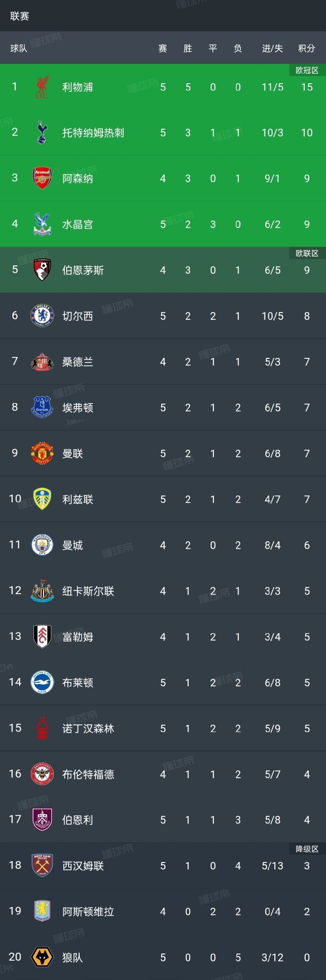Viewport: 326px width, 980px height.
Task: Tap team name 伯恩茅斯
Action: tap(83, 270)
